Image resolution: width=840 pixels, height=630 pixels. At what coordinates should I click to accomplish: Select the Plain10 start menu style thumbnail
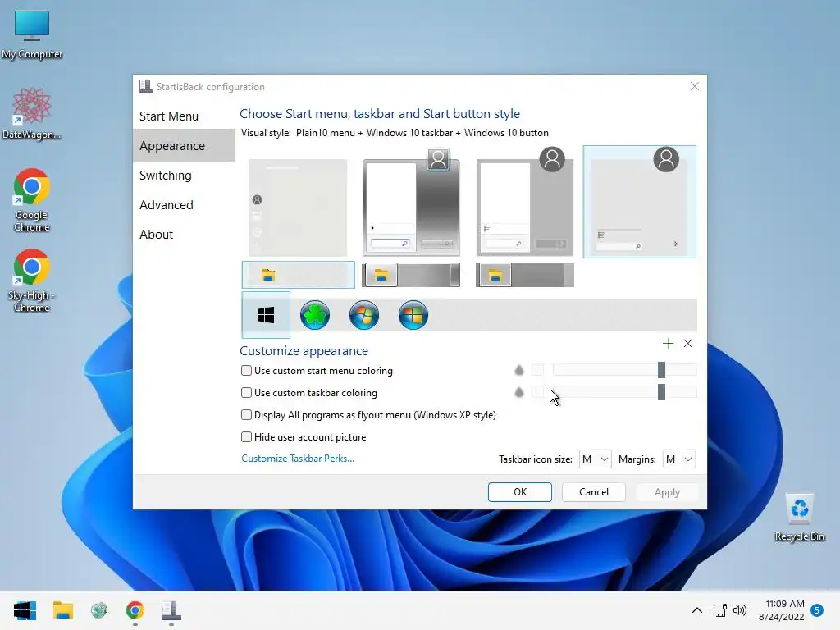(x=640, y=202)
